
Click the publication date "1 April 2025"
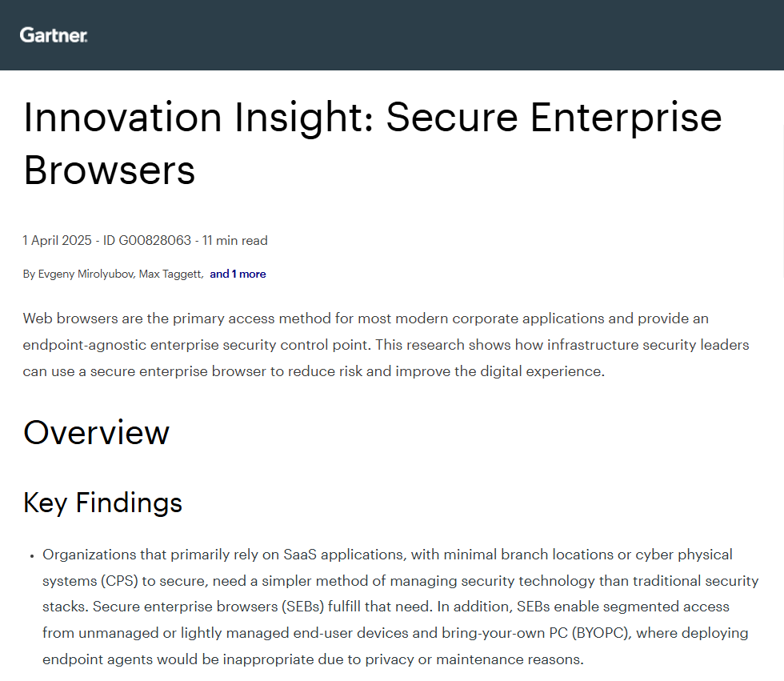57,240
